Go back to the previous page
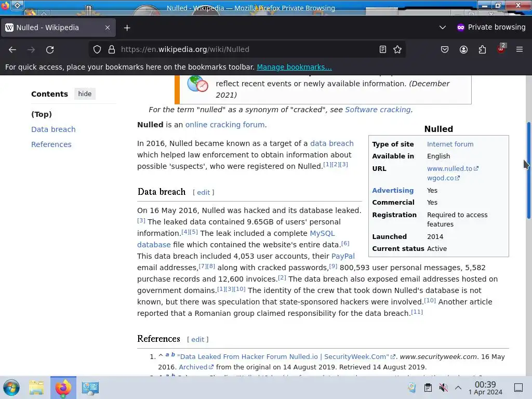This screenshot has width=532, height=399. click(12, 49)
